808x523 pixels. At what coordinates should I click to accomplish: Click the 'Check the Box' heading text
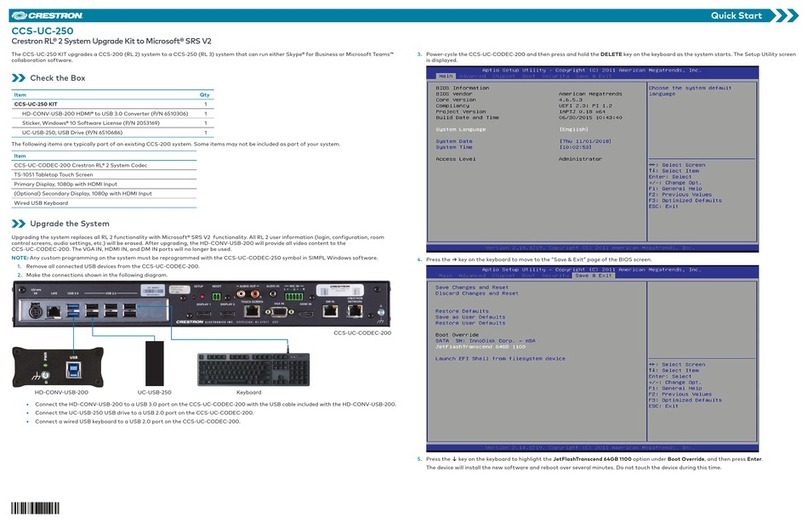(x=58, y=78)
